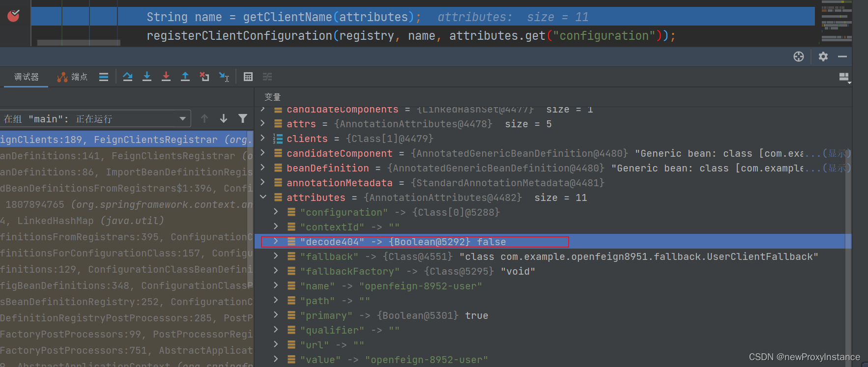Screen dimensions: 868x367
Task: Select the "value" -> "openfeign-8952-user" row
Action: pyautogui.click(x=553, y=360)
